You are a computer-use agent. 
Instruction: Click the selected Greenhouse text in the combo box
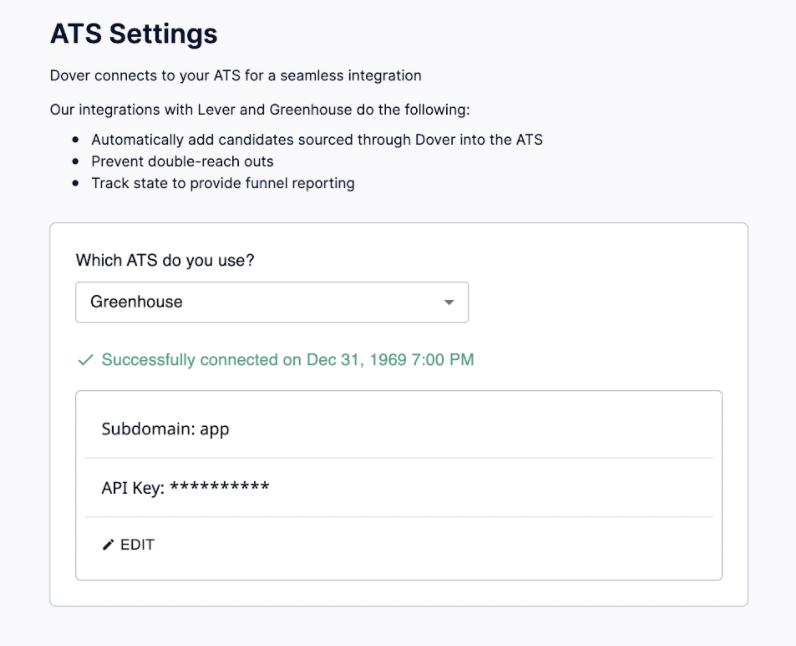pos(137,302)
